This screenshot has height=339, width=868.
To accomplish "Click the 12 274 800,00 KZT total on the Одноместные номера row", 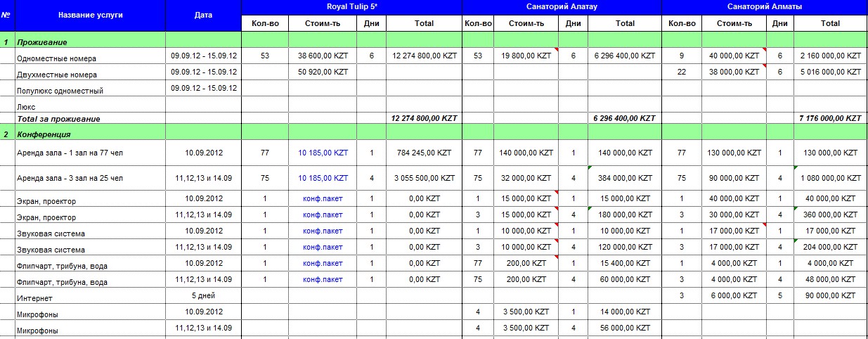I will click(425, 56).
